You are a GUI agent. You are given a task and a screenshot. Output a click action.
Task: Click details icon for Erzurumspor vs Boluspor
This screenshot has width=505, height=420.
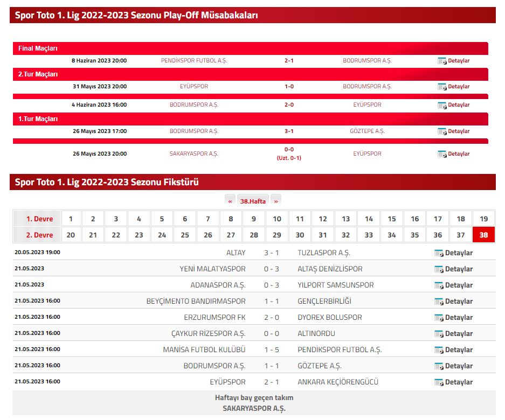pyautogui.click(x=439, y=317)
